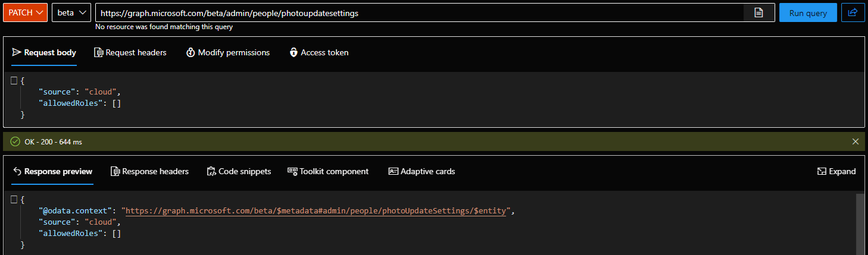Screen dimensions: 868x255
Task: Click the query URL input field
Action: (417, 13)
